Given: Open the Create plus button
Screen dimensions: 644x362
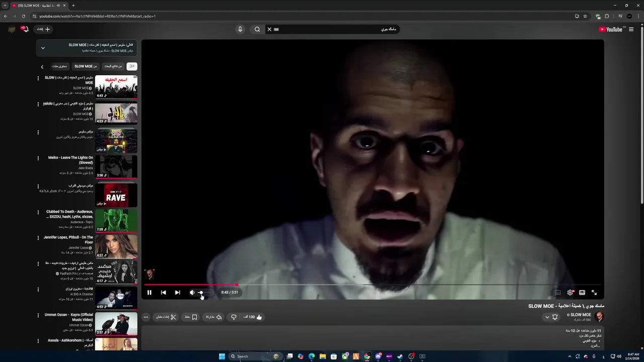Looking at the screenshot, I should click(43, 29).
